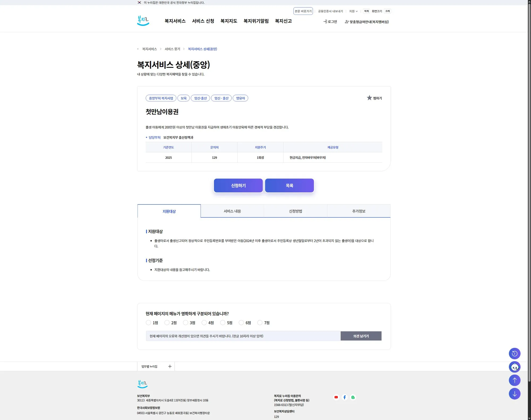
Task: Click the scroll-to-bottom arrow button
Action: click(x=514, y=394)
